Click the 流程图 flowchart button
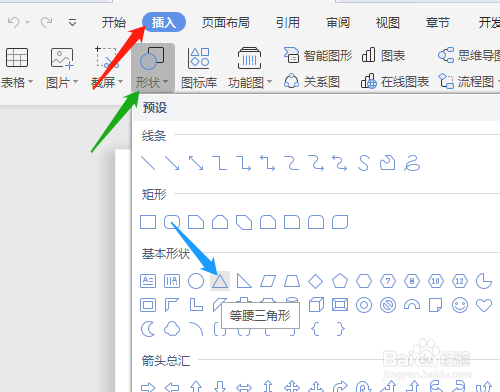Viewport: 500px width, 392px height. [x=467, y=81]
